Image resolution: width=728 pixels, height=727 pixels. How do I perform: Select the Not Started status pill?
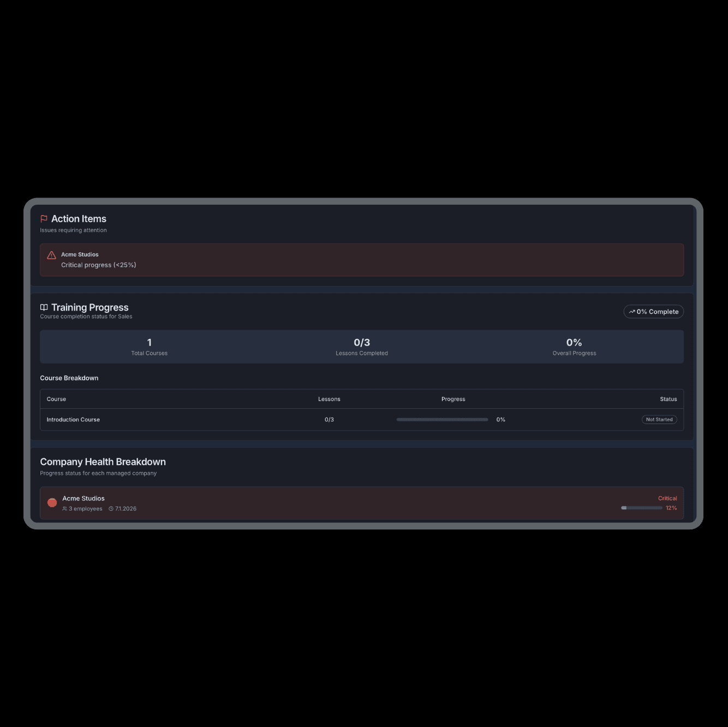click(659, 419)
